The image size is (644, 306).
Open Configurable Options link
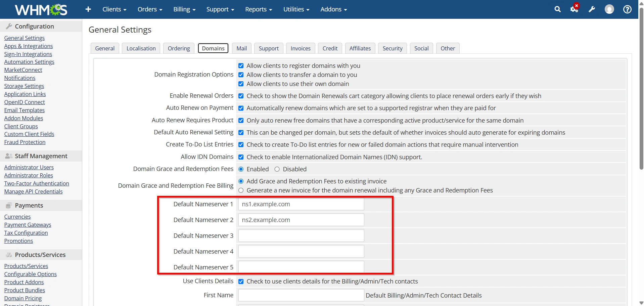(31, 274)
